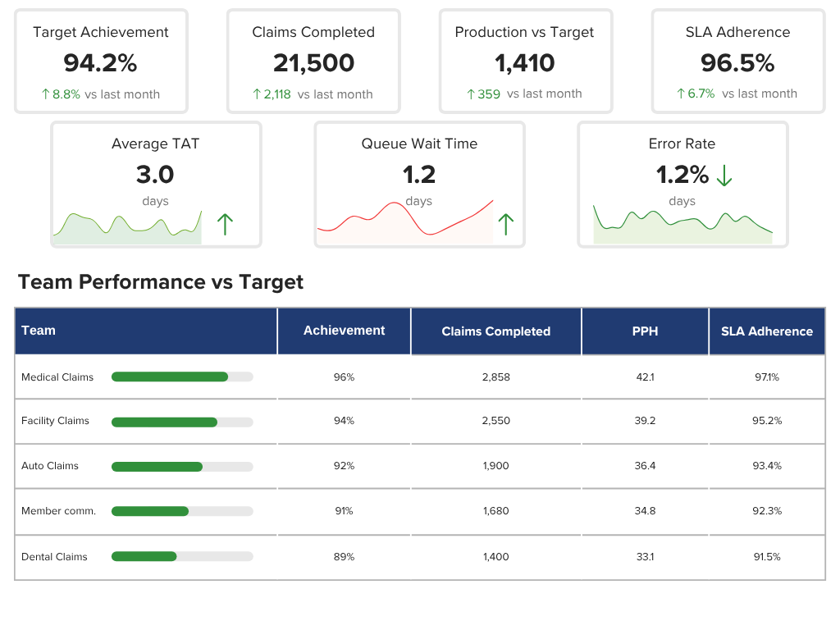
Task: Click the 33.1 PPH cell
Action: pyautogui.click(x=645, y=557)
